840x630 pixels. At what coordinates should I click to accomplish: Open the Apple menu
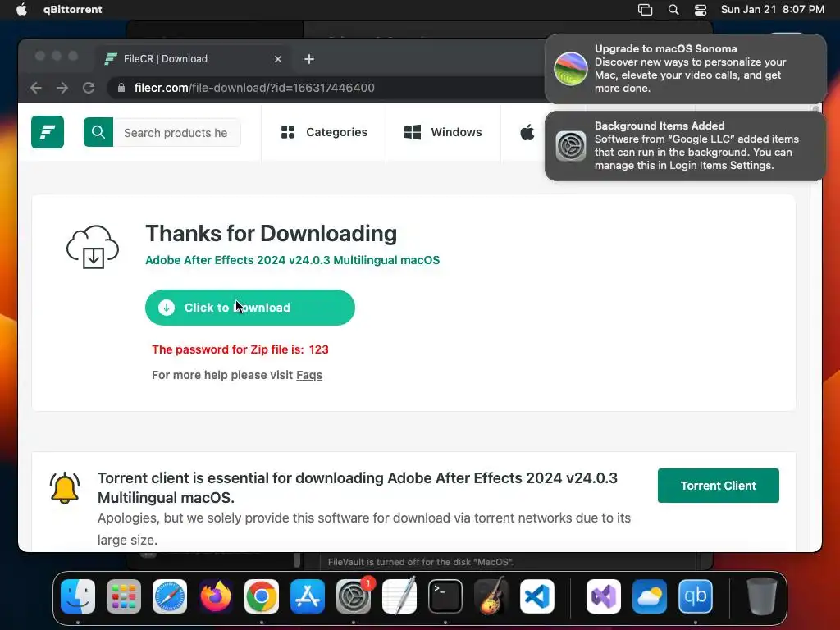click(x=21, y=10)
